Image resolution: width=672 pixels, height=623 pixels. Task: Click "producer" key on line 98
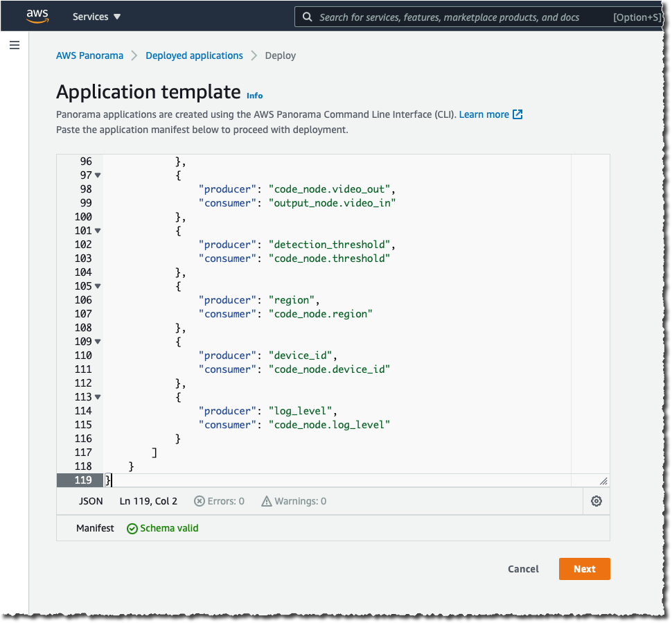(x=227, y=189)
